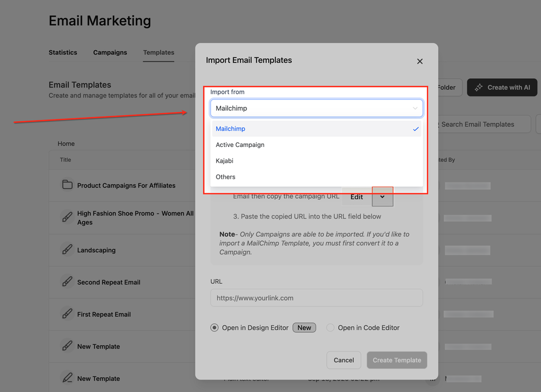541x392 pixels.
Task: Collapse the Import from dropdown
Action: click(415, 108)
